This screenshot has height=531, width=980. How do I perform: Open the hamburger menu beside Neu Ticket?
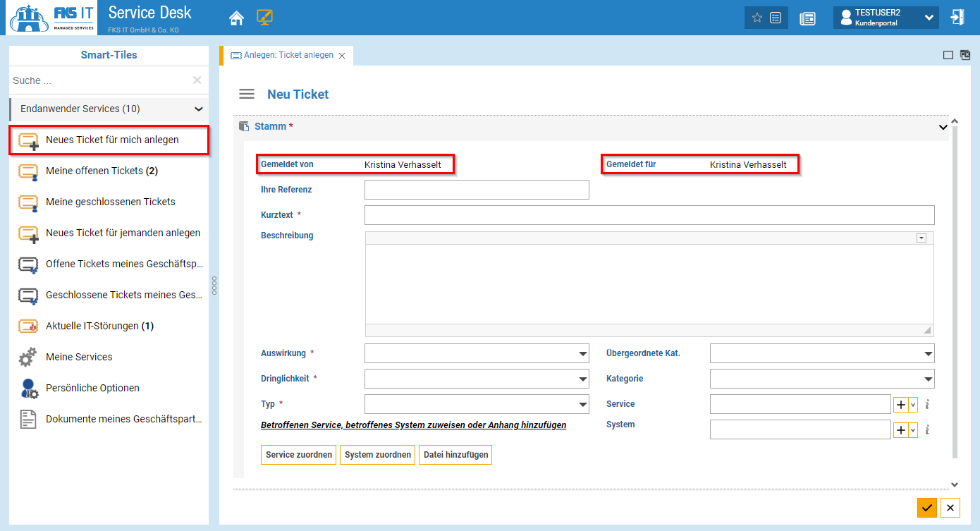(247, 94)
